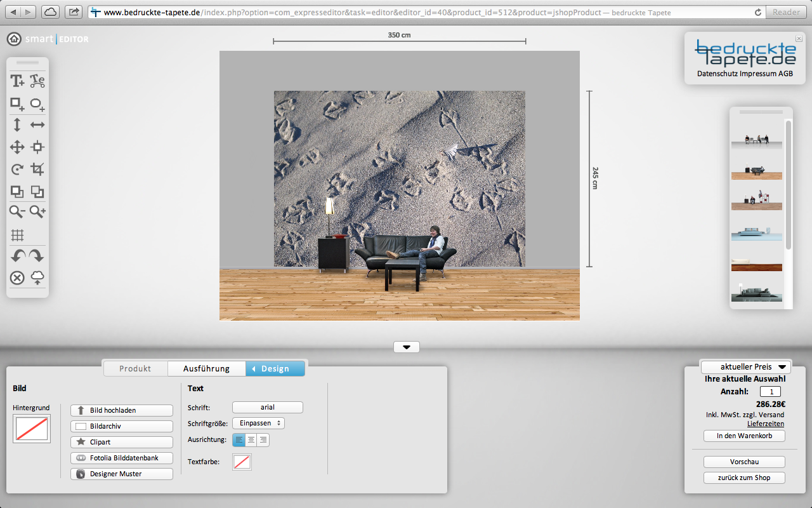Open the iCloud tabs button
The image size is (812, 508).
pos(51,12)
